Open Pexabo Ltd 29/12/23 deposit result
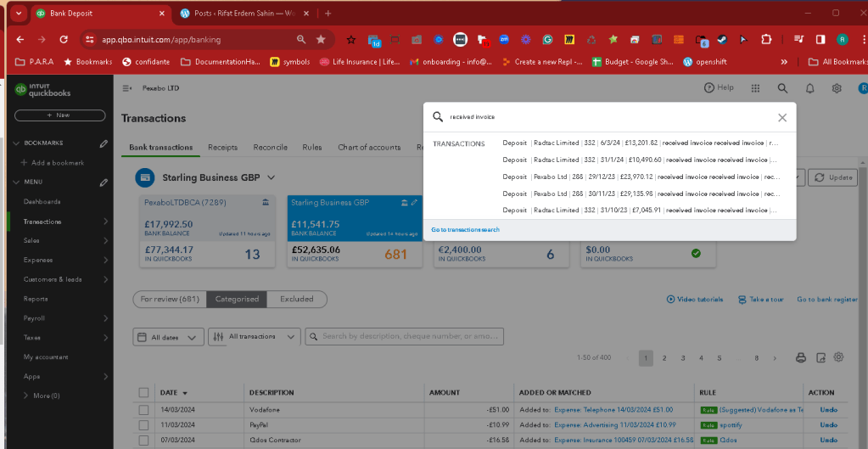The width and height of the screenshot is (868, 449). [640, 177]
